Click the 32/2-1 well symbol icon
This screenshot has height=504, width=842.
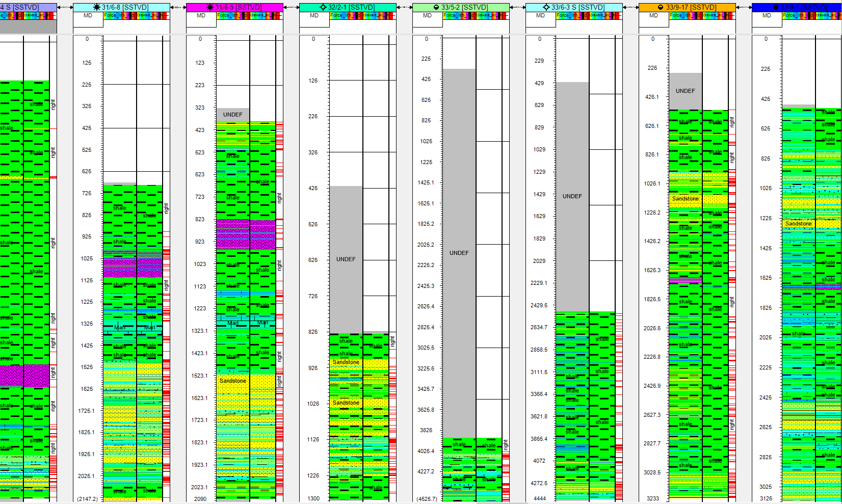pyautogui.click(x=323, y=7)
